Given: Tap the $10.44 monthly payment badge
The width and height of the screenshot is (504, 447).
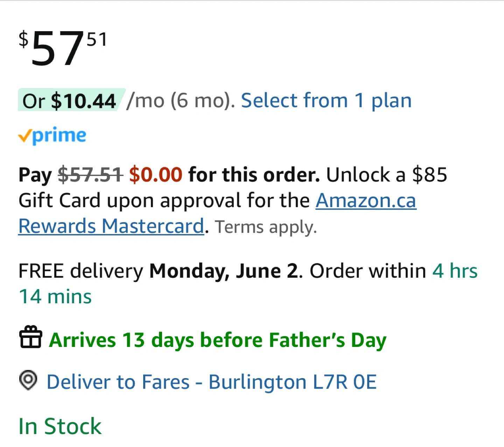Looking at the screenshot, I should 71,100.
